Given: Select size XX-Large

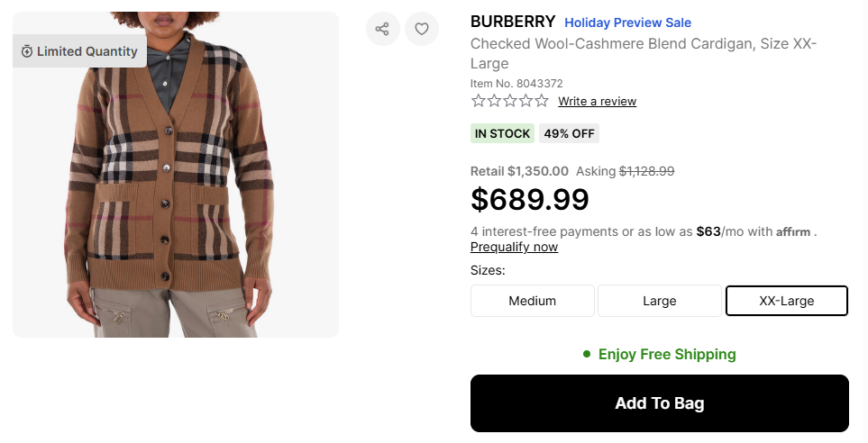Looking at the screenshot, I should (x=786, y=301).
